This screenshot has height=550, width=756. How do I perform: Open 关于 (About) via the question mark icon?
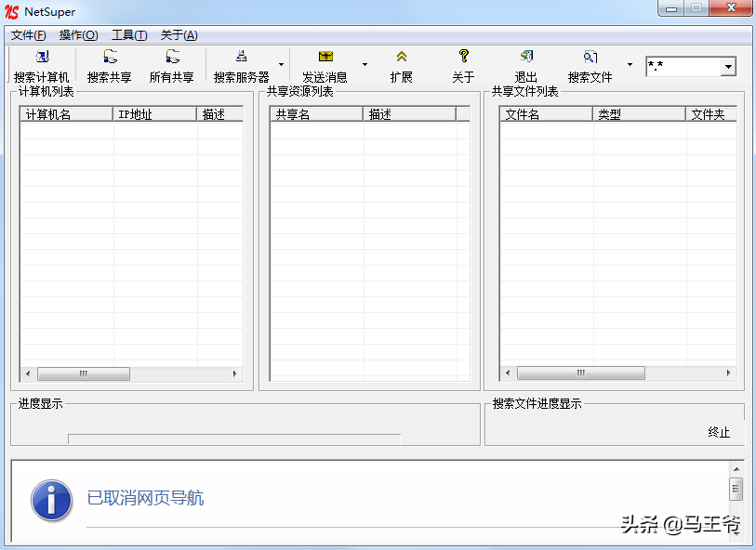pyautogui.click(x=462, y=65)
